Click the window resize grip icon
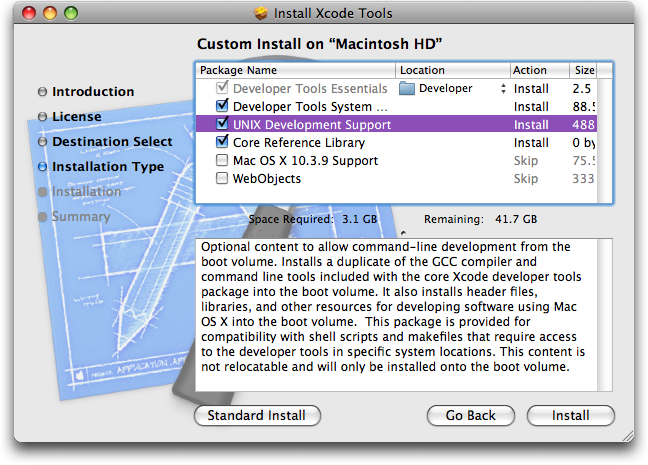This screenshot has width=648, height=465. [x=628, y=436]
